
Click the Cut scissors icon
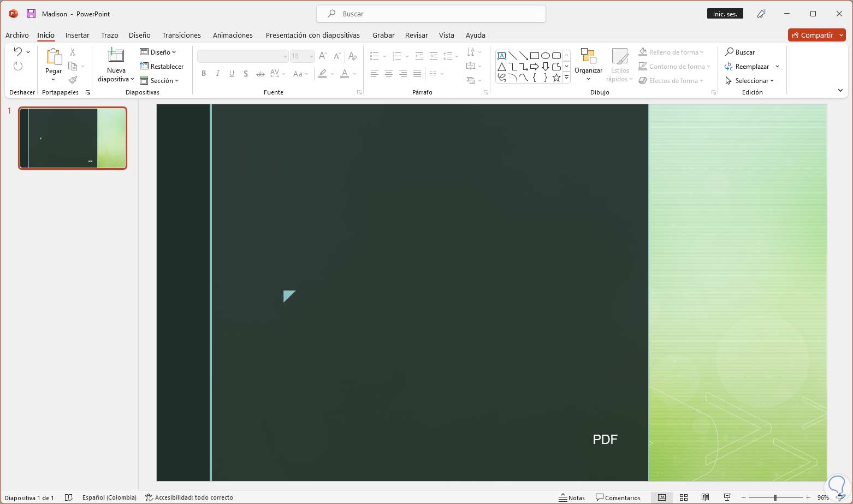point(73,52)
